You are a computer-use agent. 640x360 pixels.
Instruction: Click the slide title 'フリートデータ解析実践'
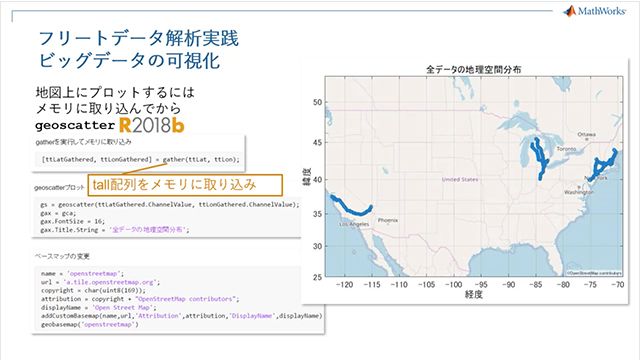(x=138, y=38)
